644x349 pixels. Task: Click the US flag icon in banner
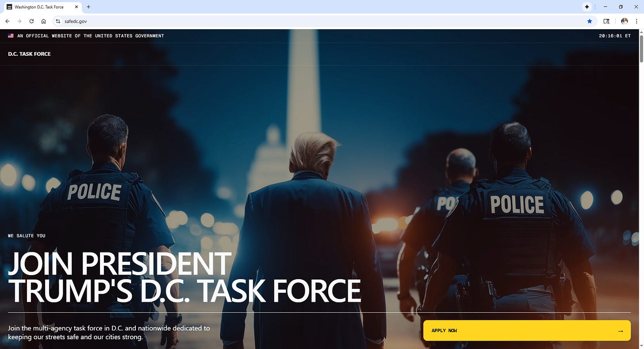[x=11, y=36]
